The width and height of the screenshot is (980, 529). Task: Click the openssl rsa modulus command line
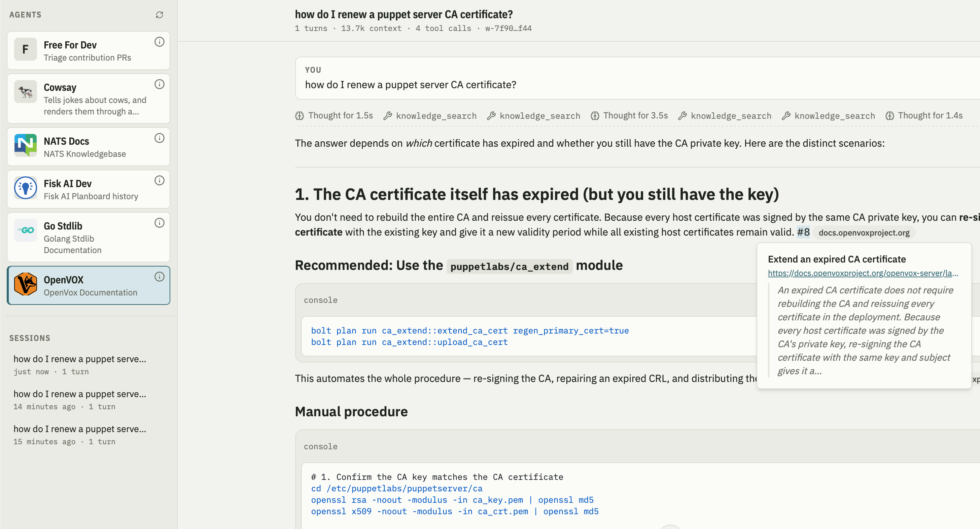(452, 500)
